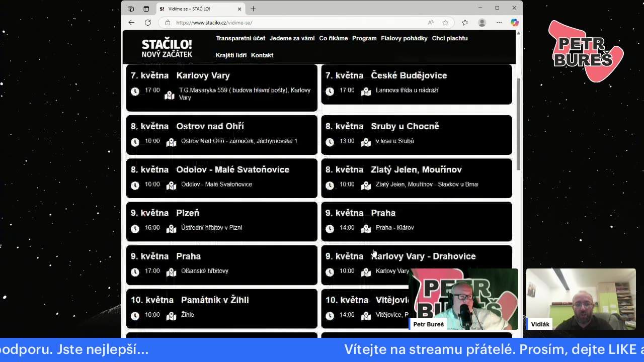Viewport: 644px width, 362px height.
Task: Select '7. května České Budějovice' heading
Action: pyautogui.click(x=386, y=75)
